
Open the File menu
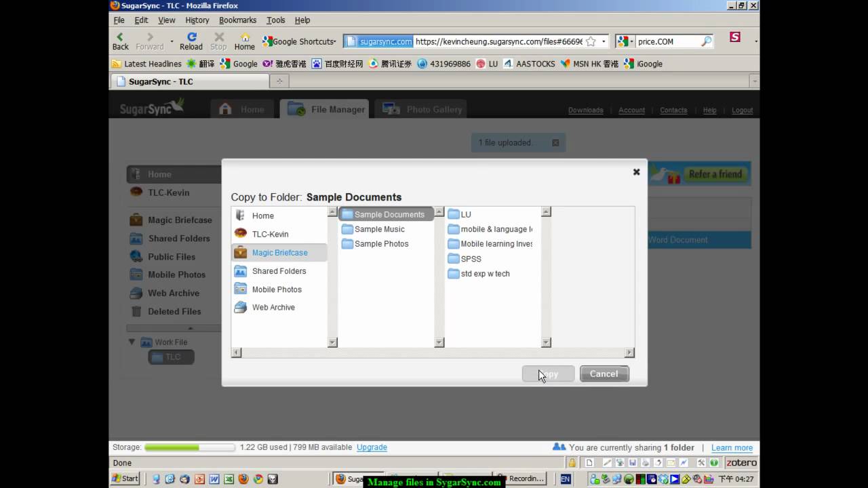(x=119, y=20)
